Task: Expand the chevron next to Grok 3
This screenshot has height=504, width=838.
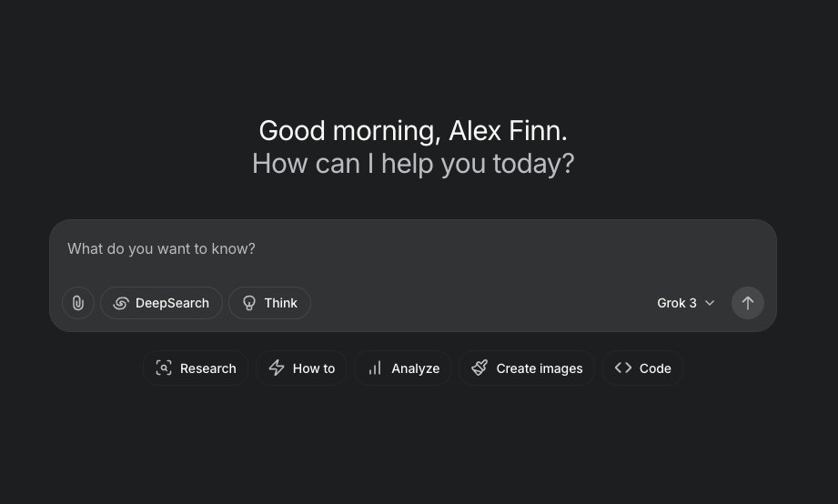Action: (710, 303)
